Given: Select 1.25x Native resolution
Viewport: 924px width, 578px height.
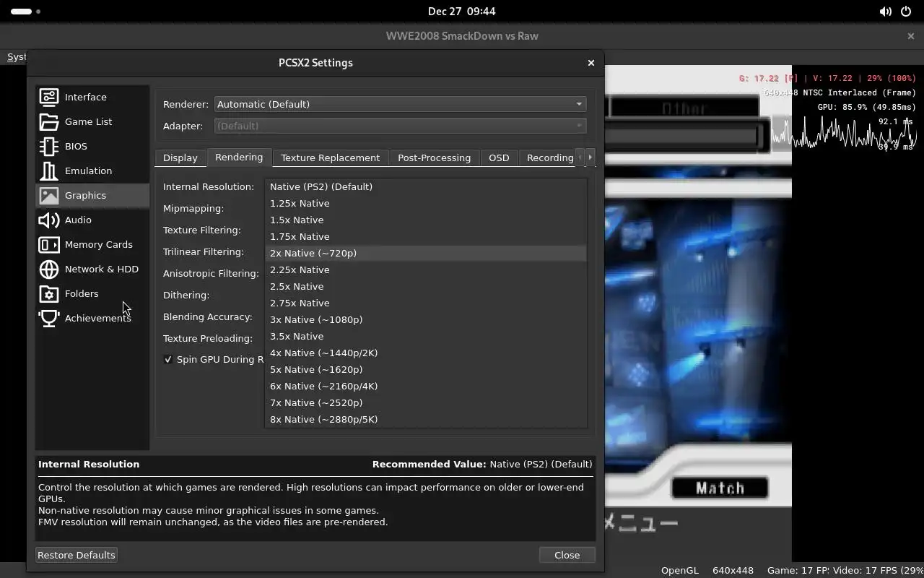Looking at the screenshot, I should (x=426, y=203).
